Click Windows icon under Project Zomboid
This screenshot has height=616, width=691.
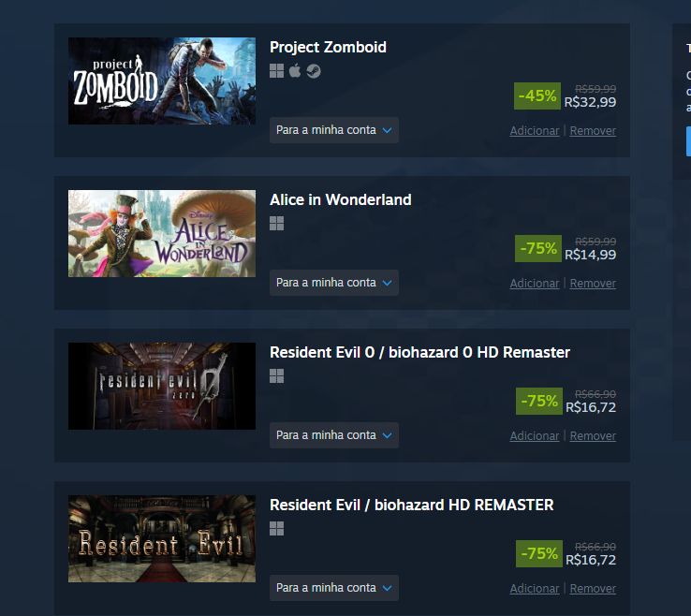[277, 71]
